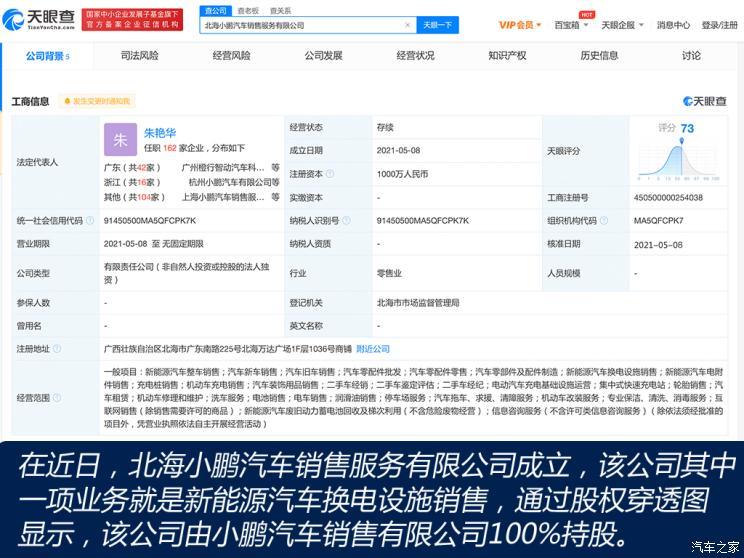The width and height of the screenshot is (744, 558).
Task: Click the 国家中小企业发展子基金 red banner
Action: tap(132, 19)
